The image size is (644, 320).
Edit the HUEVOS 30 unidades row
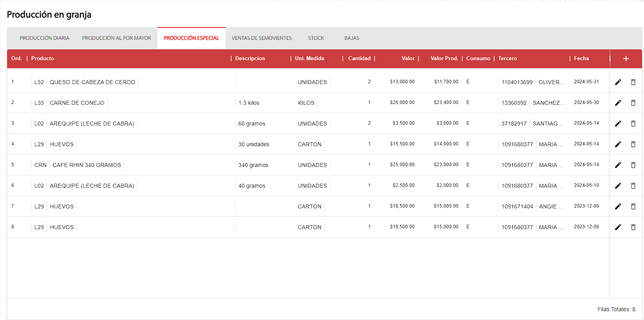coord(618,144)
